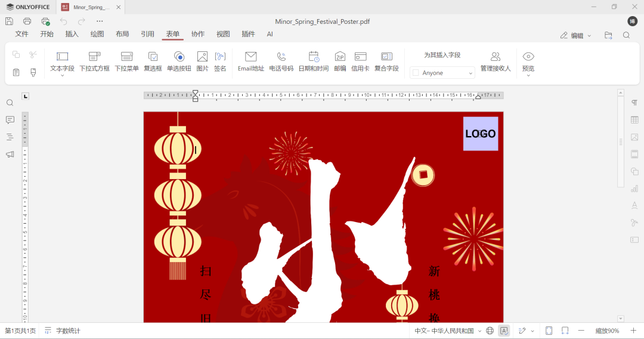644x339 pixels.
Task: Insert a phone number field (电话号码)
Action: [281, 61]
